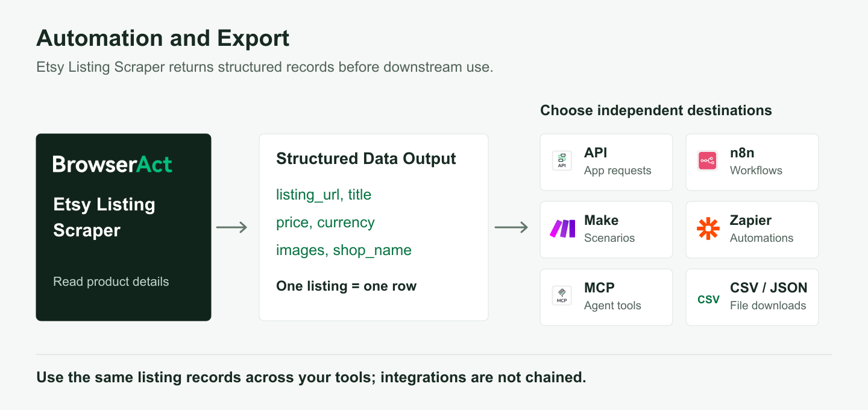
Task: Click the MCP icon
Action: [x=562, y=296]
